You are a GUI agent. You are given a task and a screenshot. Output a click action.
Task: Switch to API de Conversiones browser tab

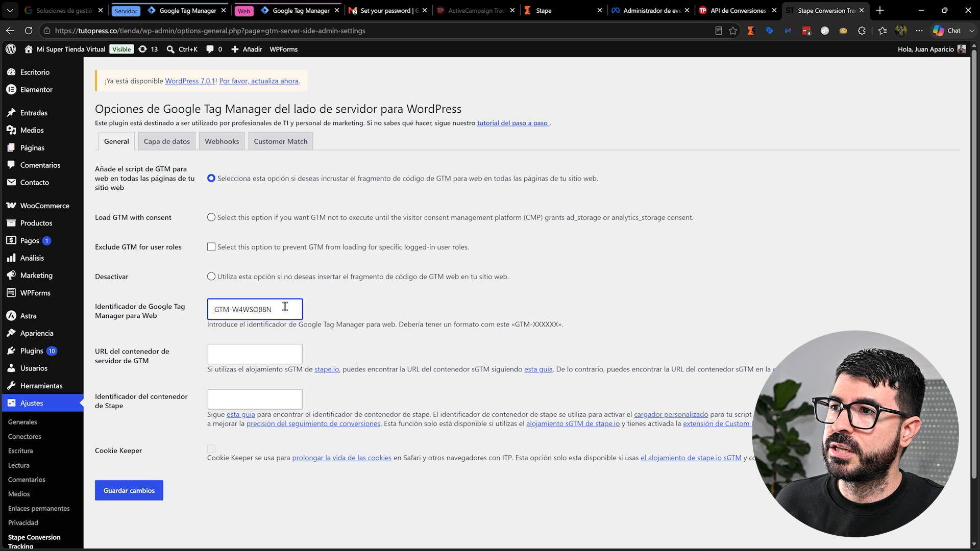point(738,10)
